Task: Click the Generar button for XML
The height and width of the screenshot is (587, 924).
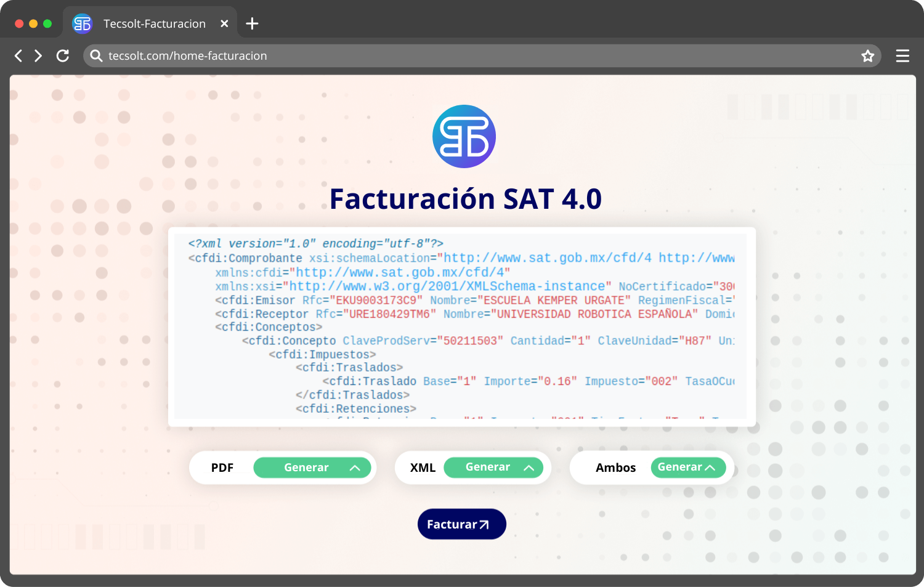Action: point(487,468)
